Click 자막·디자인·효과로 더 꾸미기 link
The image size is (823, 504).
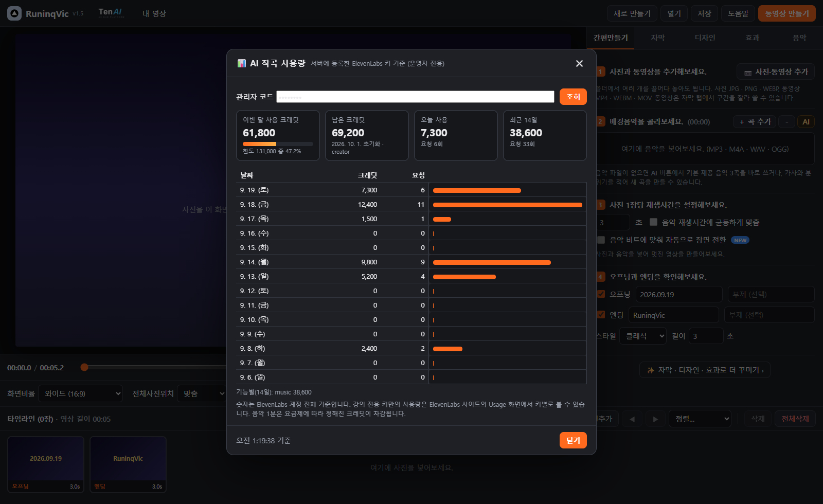click(705, 370)
